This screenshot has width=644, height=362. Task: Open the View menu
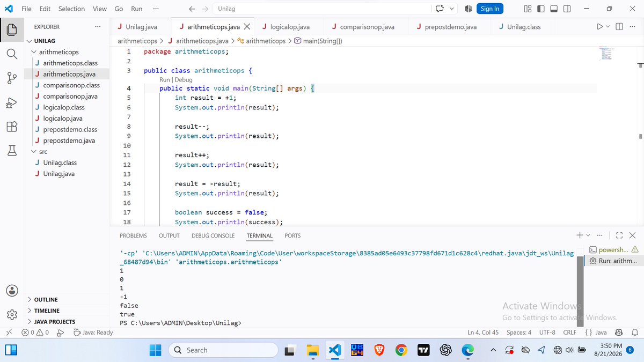[x=100, y=9]
